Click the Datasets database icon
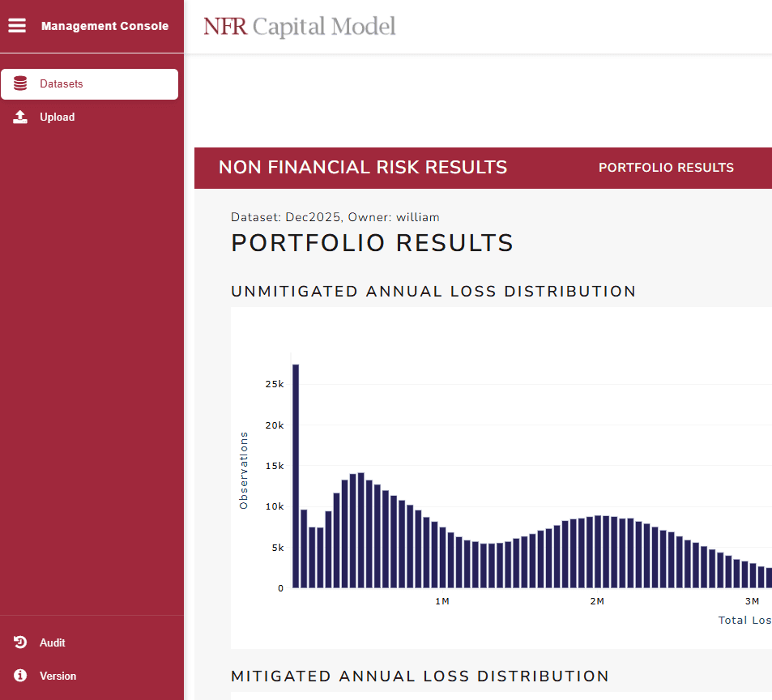Viewport: 772px width, 700px height. pyautogui.click(x=20, y=83)
